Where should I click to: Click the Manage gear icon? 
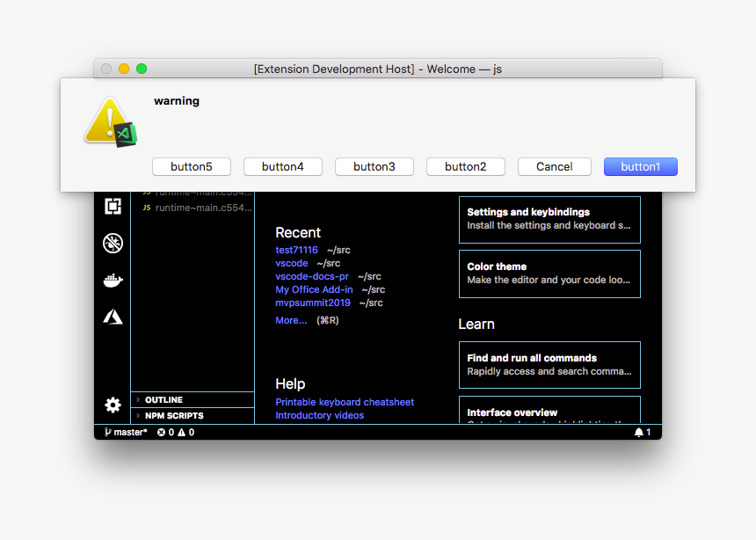click(x=113, y=405)
